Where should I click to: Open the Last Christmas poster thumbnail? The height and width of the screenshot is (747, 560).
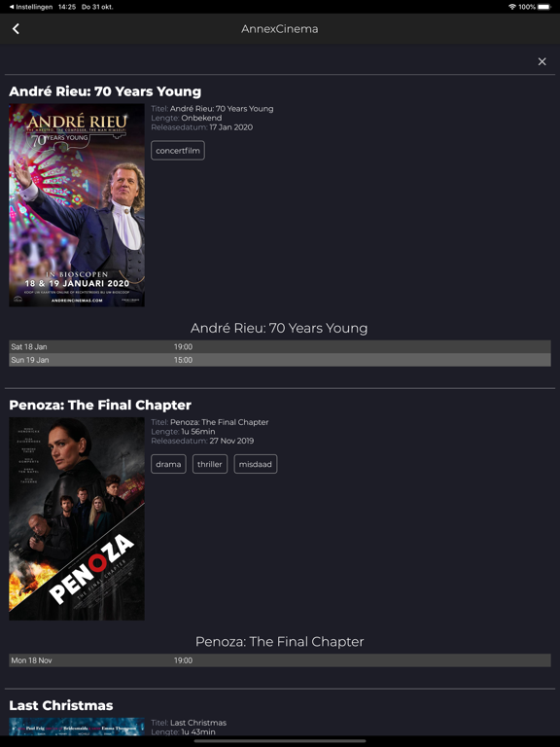[77, 727]
